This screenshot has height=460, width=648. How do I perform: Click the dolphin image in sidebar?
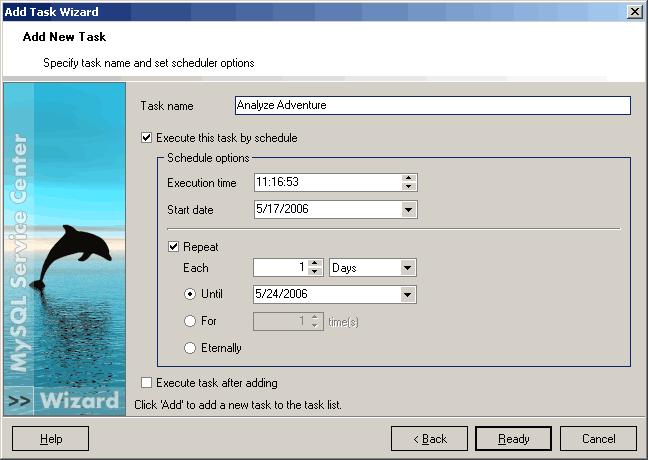point(70,256)
